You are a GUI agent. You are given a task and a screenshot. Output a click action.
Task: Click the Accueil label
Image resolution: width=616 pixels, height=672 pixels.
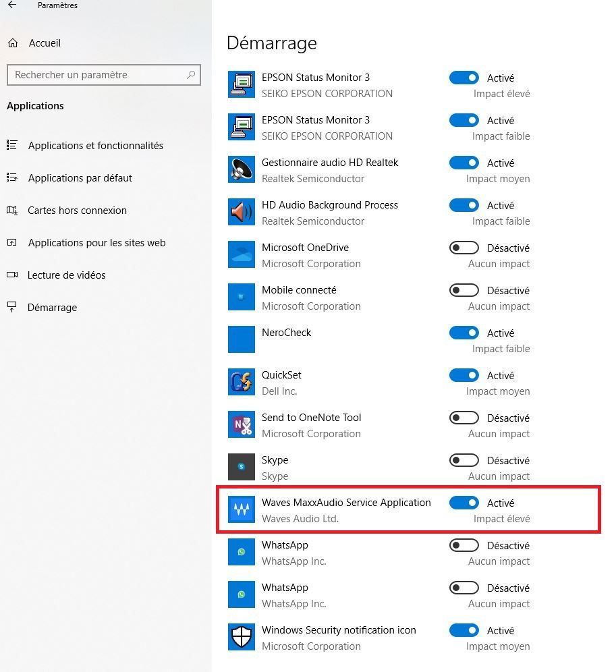pos(45,43)
